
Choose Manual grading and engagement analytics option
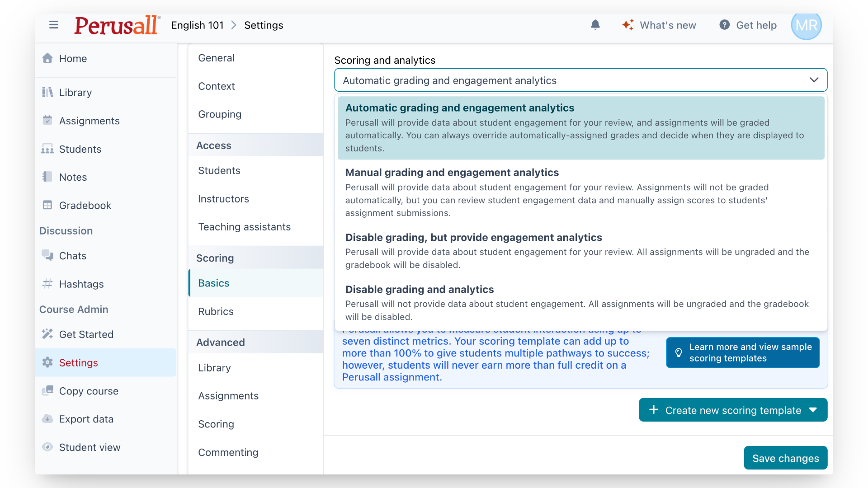click(x=581, y=192)
